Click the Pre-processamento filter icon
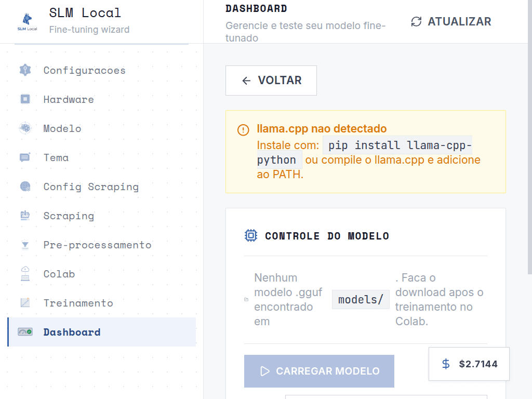 [25, 245]
